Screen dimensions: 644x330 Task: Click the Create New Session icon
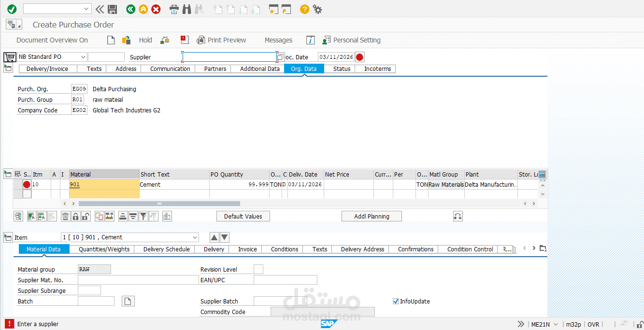pos(274,9)
